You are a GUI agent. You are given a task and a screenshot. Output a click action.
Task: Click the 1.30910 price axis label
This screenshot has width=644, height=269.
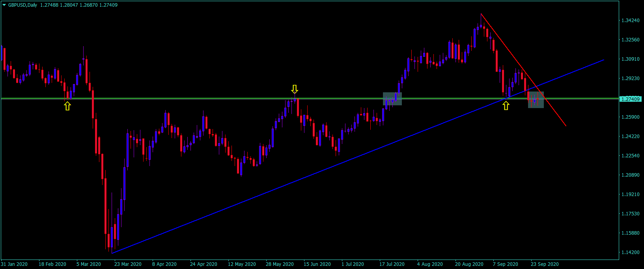click(630, 59)
